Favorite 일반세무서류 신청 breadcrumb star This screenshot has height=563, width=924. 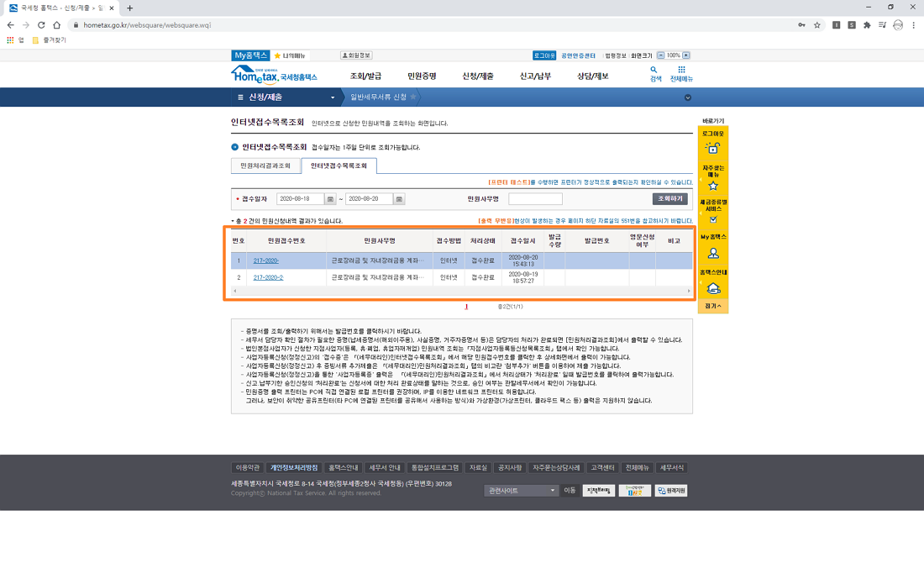tap(413, 97)
